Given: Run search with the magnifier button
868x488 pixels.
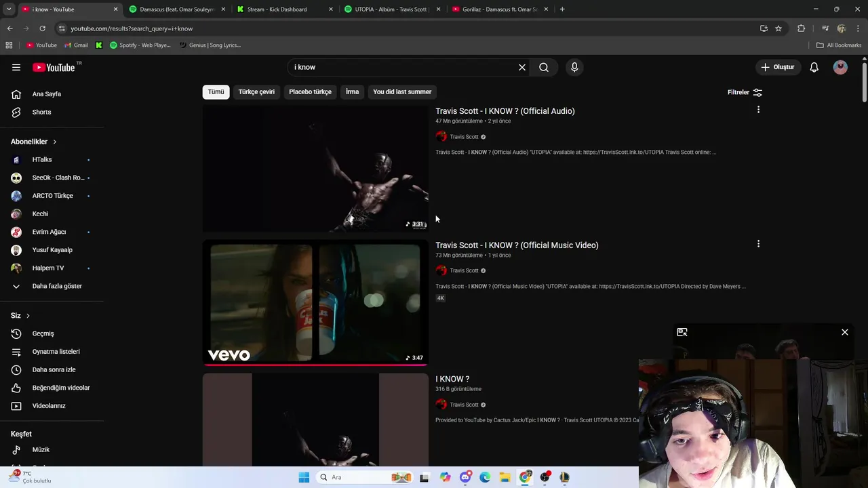Looking at the screenshot, I should (544, 67).
